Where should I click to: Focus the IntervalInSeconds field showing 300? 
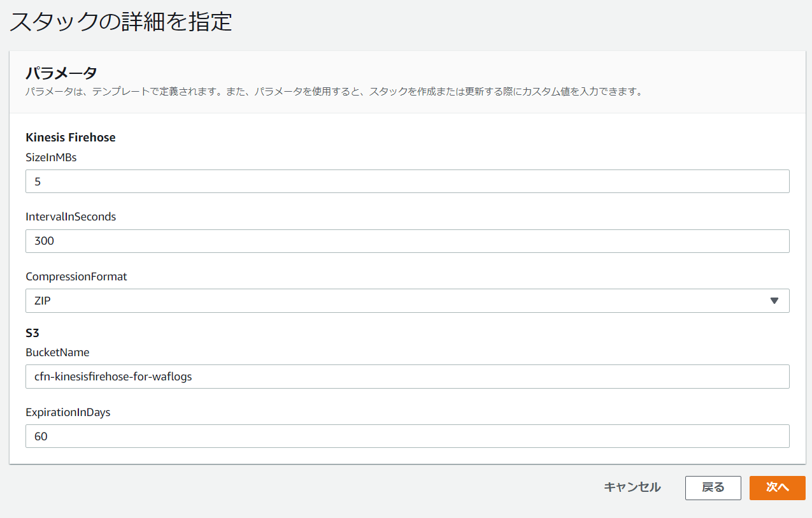pos(408,241)
